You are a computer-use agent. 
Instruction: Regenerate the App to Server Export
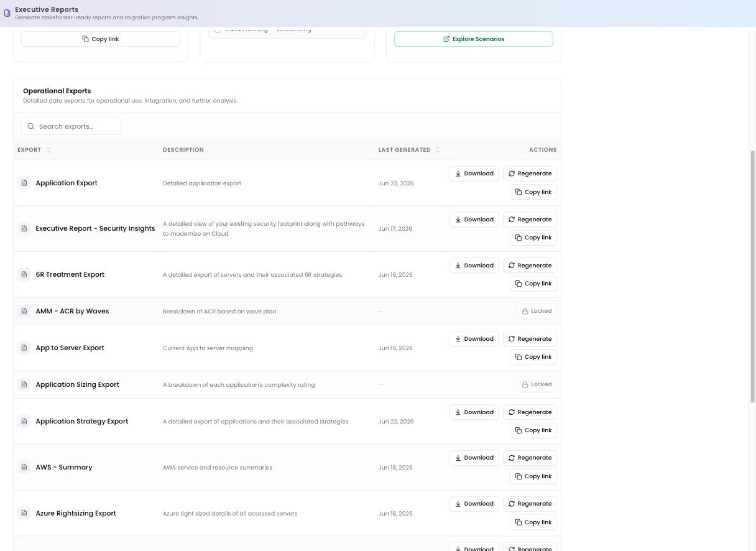pyautogui.click(x=530, y=339)
